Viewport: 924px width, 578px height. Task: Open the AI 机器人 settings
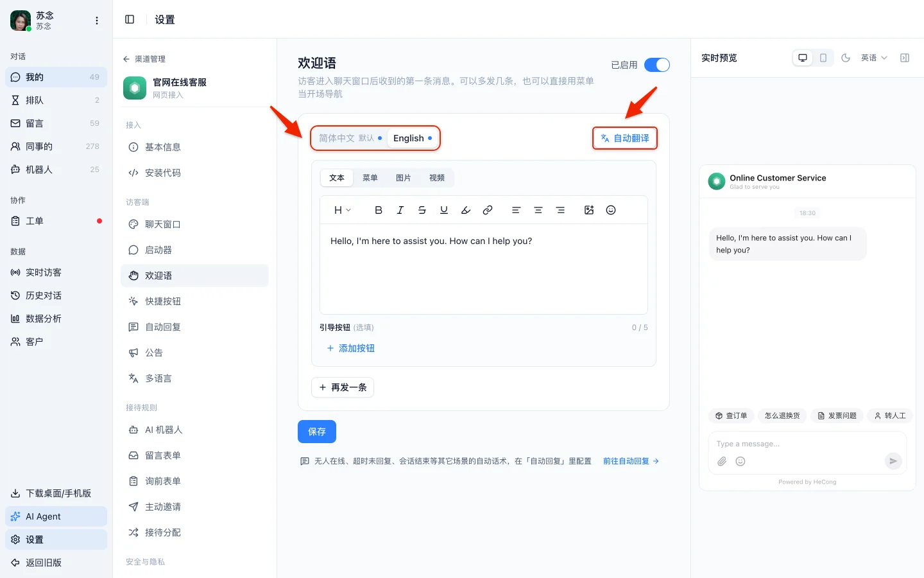(194, 430)
